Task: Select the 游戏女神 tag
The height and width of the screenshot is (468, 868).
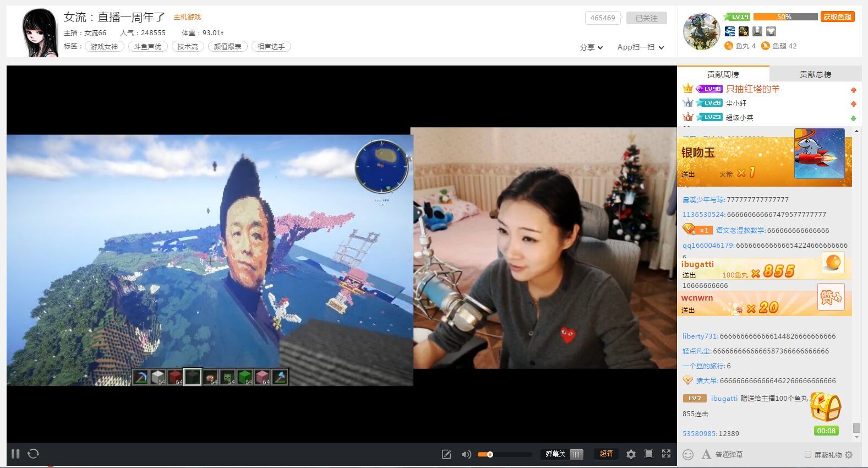Action: (x=104, y=46)
